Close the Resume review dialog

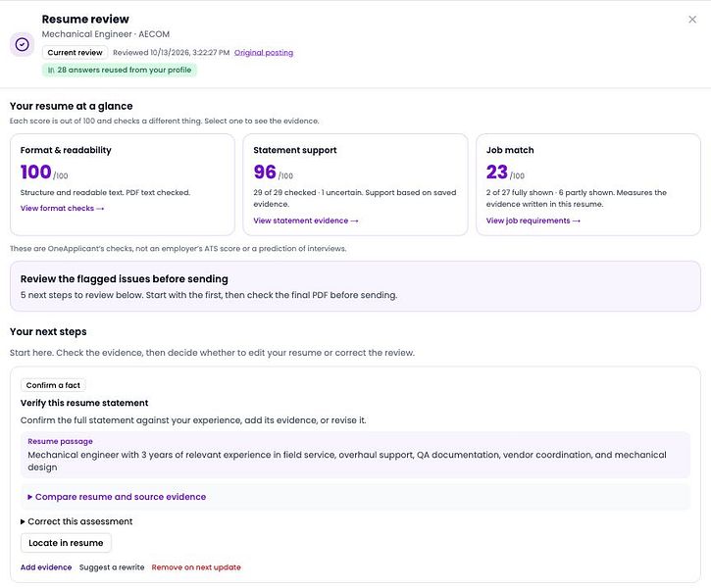tap(692, 20)
